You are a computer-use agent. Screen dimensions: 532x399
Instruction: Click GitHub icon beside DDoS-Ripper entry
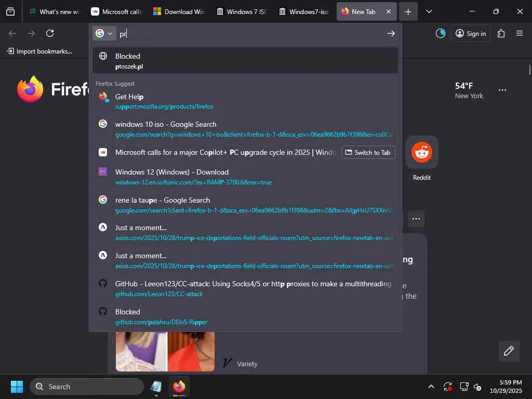click(103, 311)
